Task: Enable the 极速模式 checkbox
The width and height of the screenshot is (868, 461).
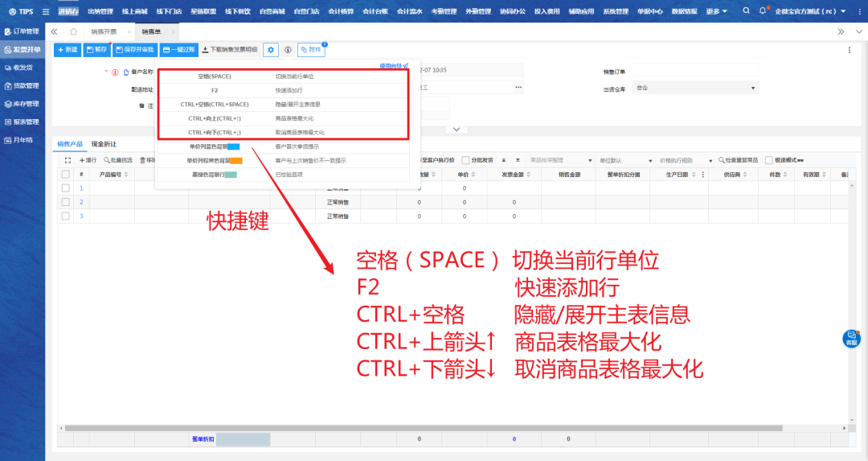Action: 768,160
